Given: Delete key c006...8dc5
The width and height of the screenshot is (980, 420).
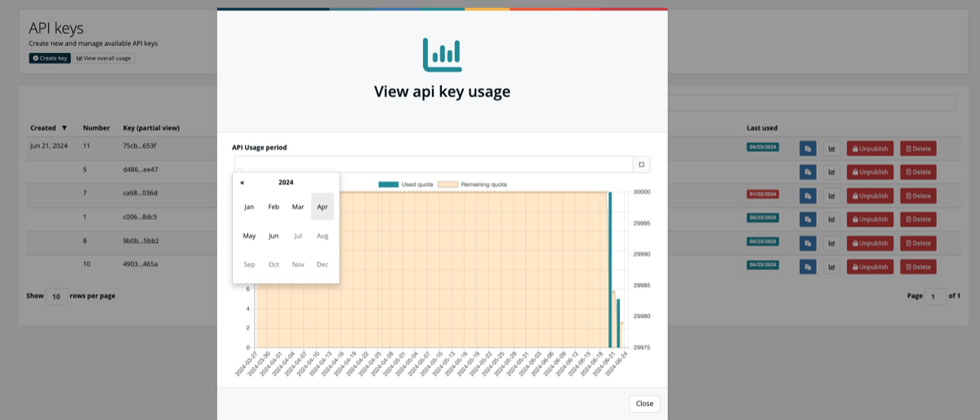Looking at the screenshot, I should [x=918, y=219].
